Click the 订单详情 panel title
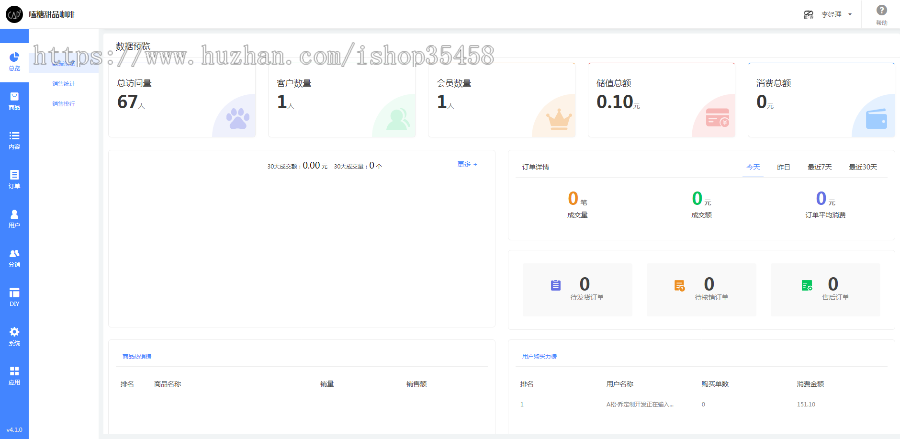Screen dimensions: 900x439 [x=535, y=167]
